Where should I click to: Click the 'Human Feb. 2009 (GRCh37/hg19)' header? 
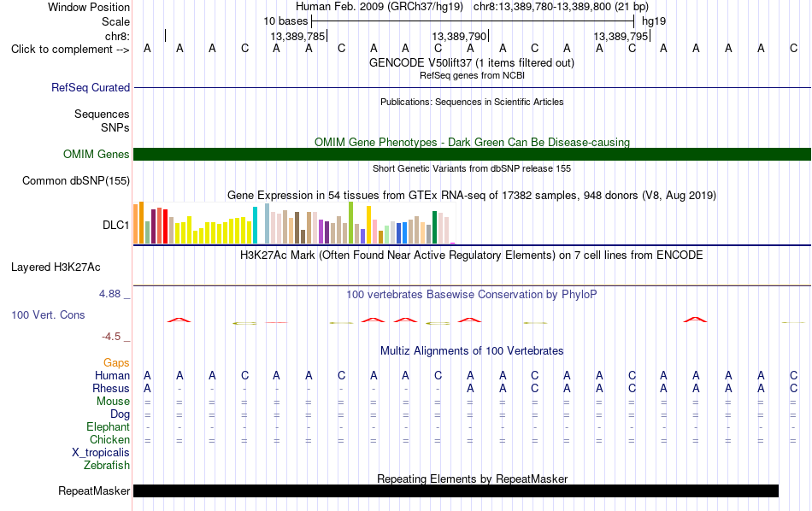(x=379, y=7)
